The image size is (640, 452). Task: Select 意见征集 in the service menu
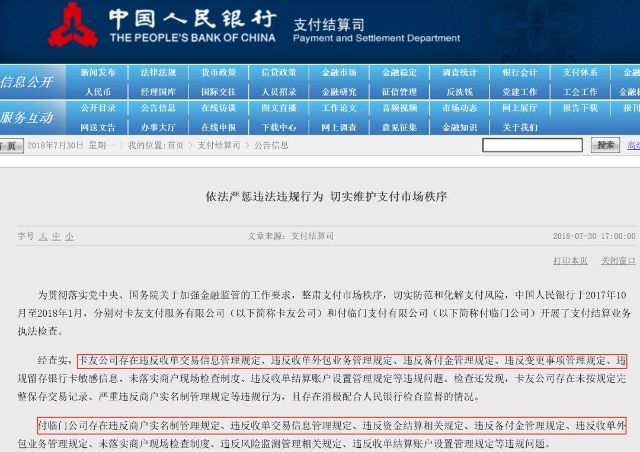pos(400,127)
